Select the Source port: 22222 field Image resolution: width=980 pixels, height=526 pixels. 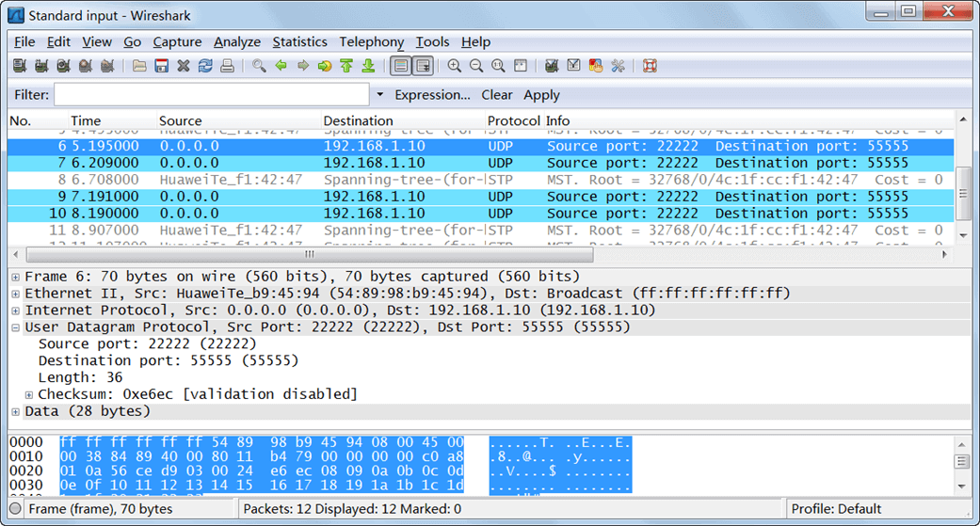[148, 343]
